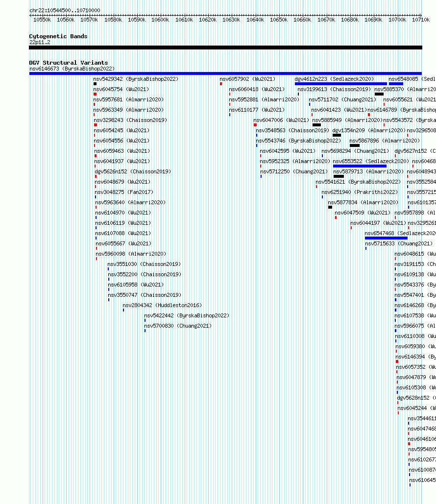436x504 pixels.
Task: Open variant label nsv6054245 (Wu2021)
Action: (121, 130)
